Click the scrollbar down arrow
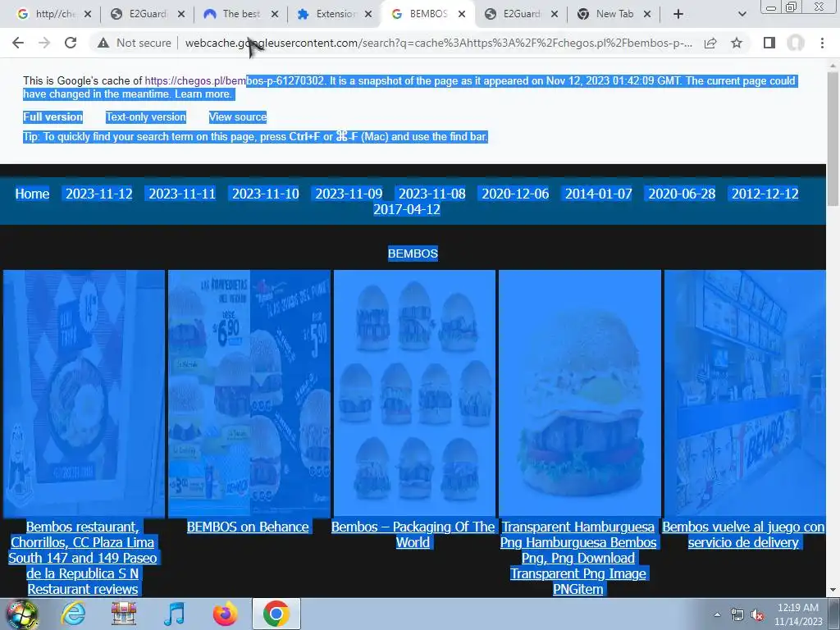This screenshot has width=840, height=630. 833,590
